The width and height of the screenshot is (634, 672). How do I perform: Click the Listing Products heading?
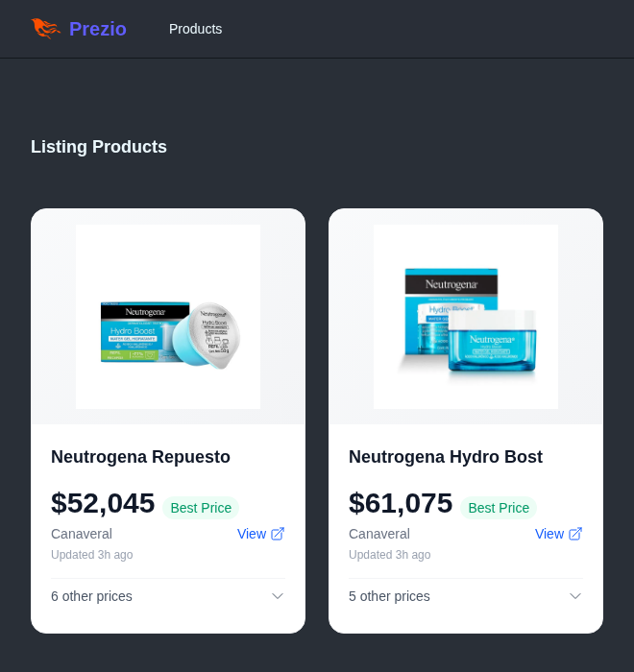click(x=99, y=147)
